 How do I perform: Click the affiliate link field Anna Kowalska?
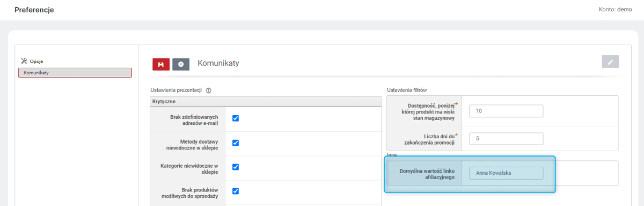[506, 173]
